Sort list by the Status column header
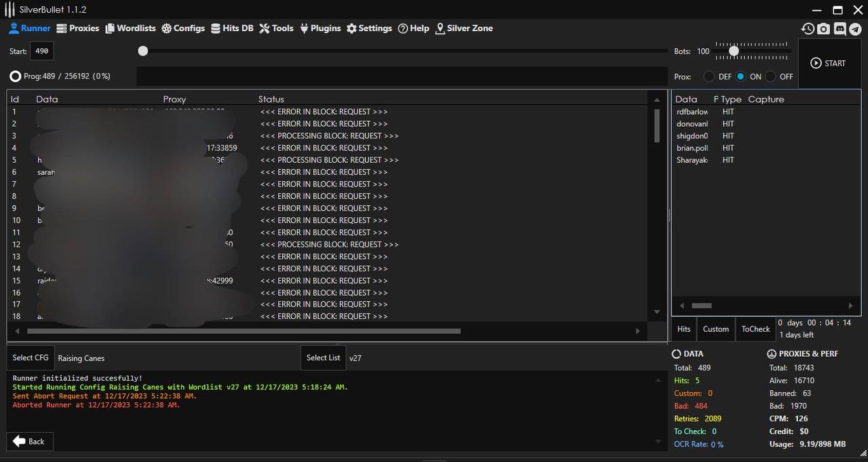The image size is (868, 462). (x=271, y=99)
